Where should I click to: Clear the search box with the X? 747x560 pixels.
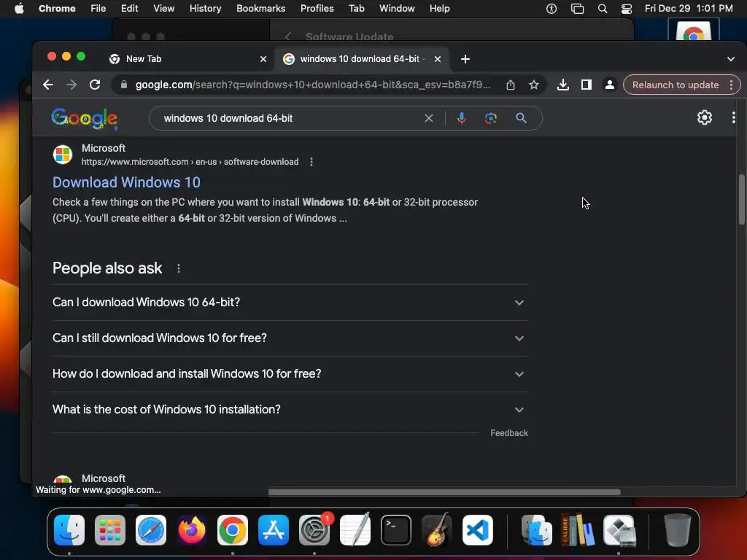(429, 118)
